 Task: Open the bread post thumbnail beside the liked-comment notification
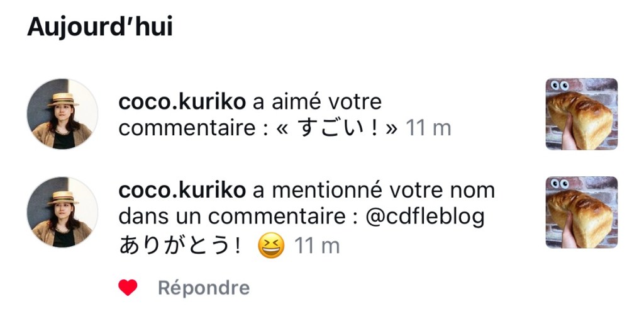coord(581,114)
